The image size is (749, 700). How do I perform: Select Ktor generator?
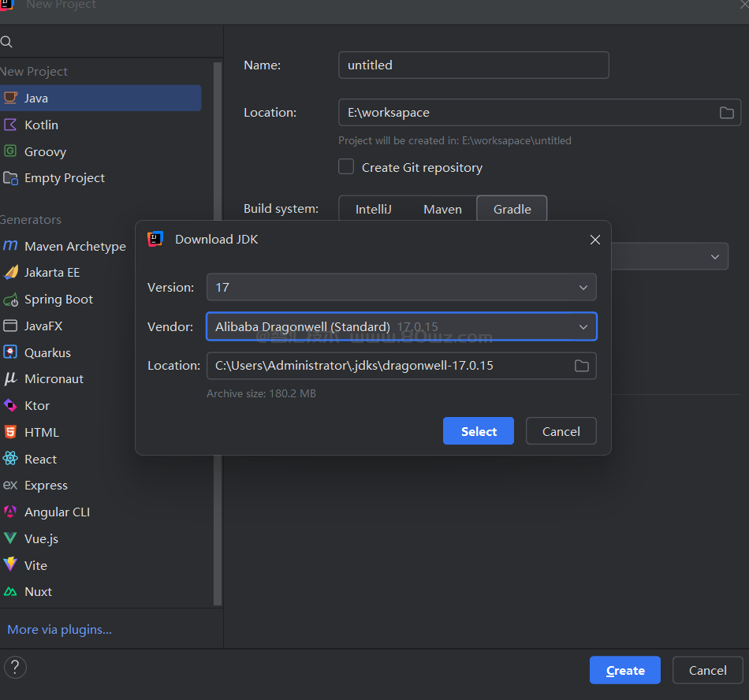67,405
